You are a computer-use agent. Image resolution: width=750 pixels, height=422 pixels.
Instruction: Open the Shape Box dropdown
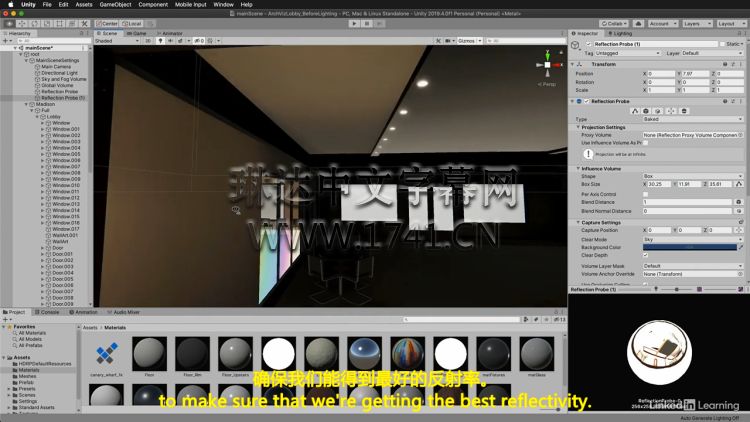click(693, 176)
